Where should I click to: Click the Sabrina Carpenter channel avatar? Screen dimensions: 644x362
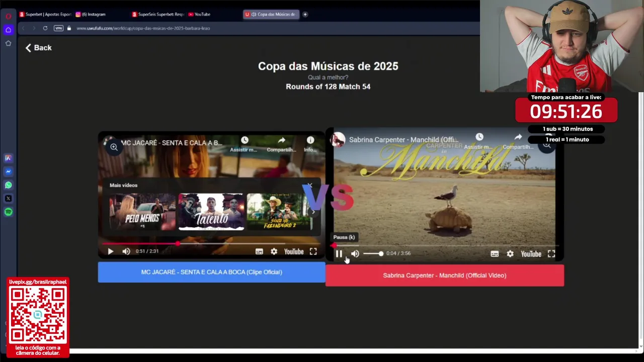point(338,140)
